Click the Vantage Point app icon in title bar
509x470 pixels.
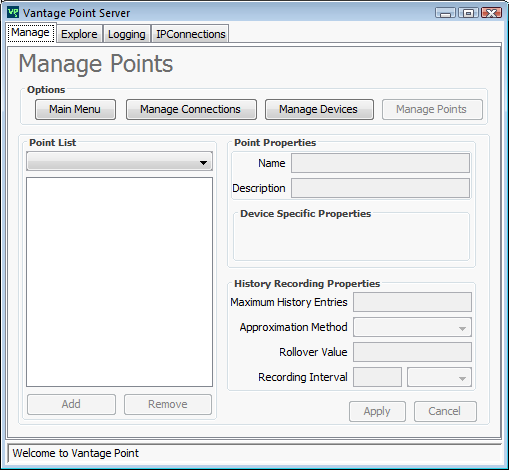[x=13, y=13]
